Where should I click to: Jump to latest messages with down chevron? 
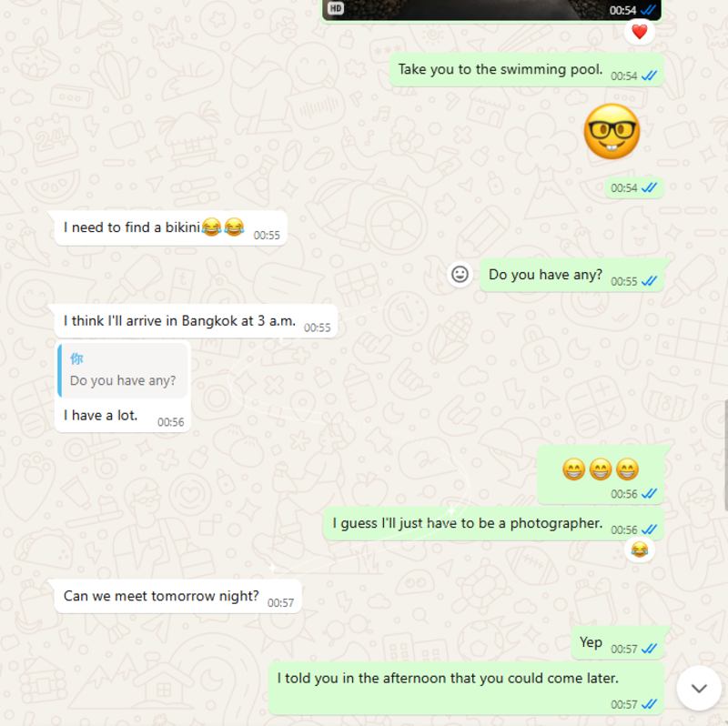(699, 688)
